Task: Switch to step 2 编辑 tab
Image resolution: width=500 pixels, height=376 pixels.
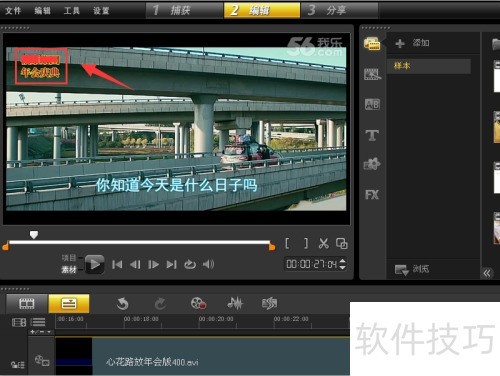Action: (262, 10)
